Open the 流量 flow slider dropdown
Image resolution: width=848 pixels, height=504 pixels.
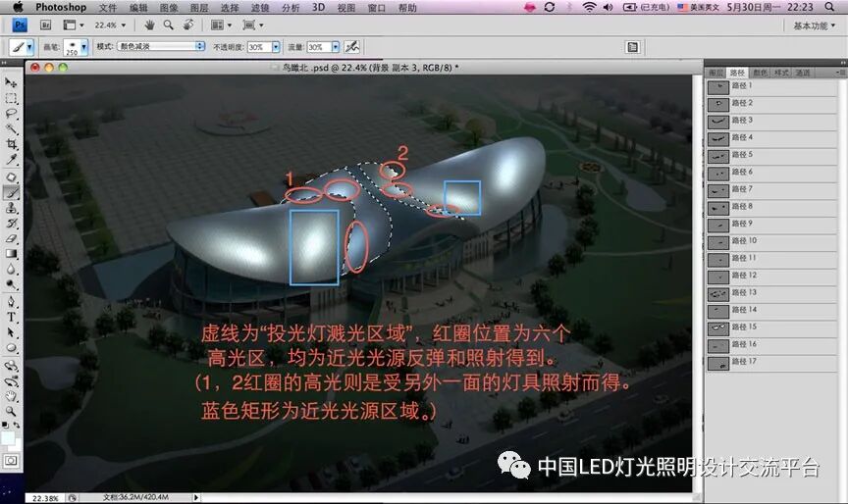tap(336, 47)
